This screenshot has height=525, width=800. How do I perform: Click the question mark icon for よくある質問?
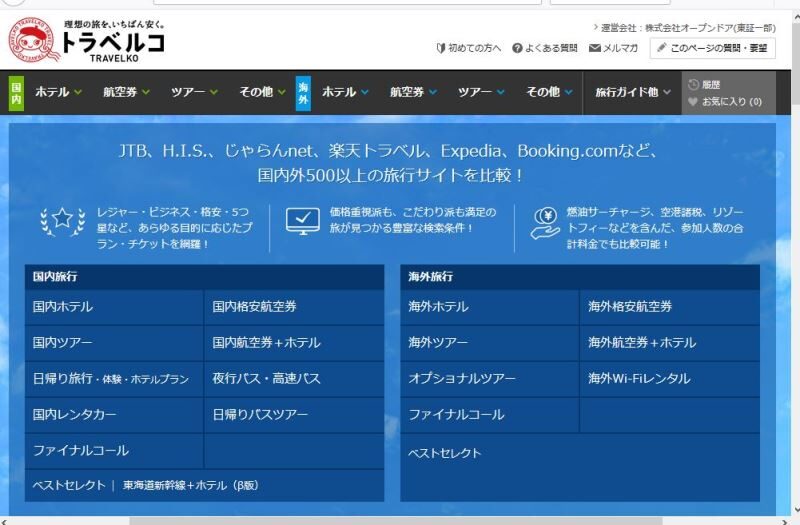tap(517, 48)
